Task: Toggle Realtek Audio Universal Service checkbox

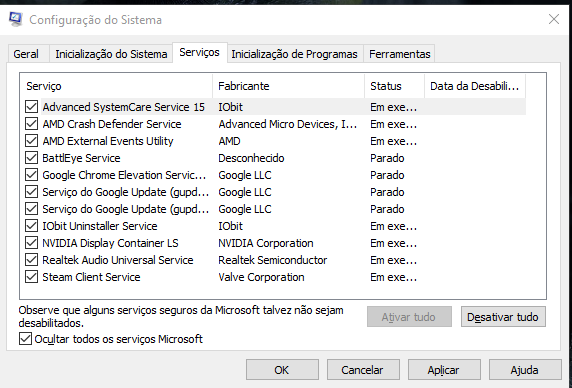Action: click(x=31, y=260)
